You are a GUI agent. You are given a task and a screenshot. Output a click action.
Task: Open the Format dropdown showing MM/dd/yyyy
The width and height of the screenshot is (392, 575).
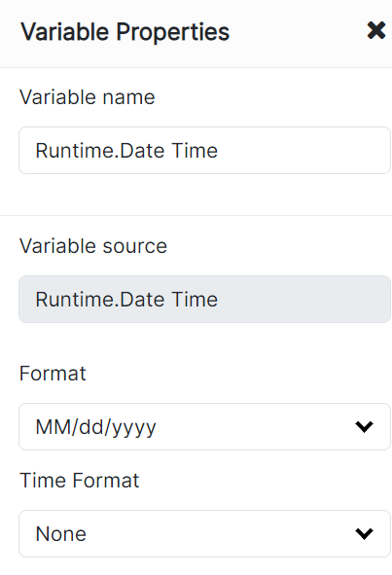pos(204,426)
